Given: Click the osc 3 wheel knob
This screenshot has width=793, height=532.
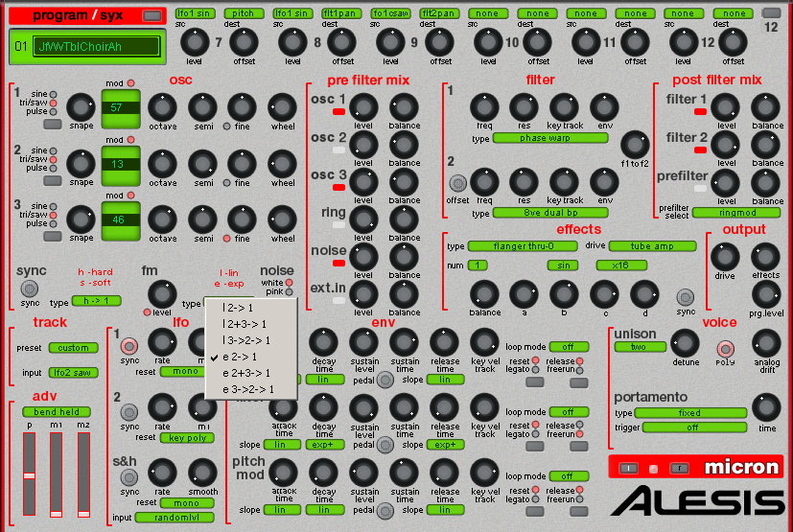Looking at the screenshot, I should (282, 220).
